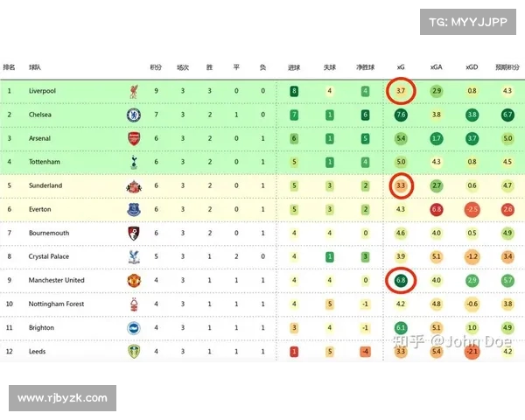Sort by the 积分 points column header

pos(156,66)
